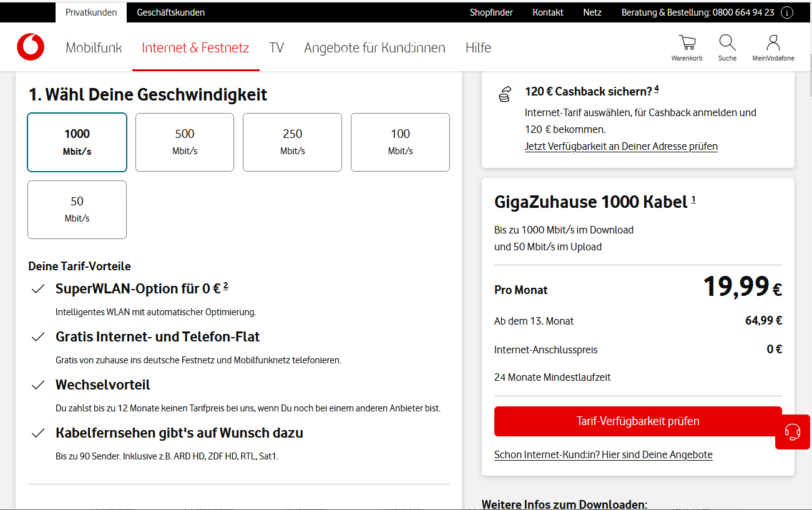Select the 100 Mbit/s speed option
Image resolution: width=812 pixels, height=510 pixels.
[x=400, y=142]
